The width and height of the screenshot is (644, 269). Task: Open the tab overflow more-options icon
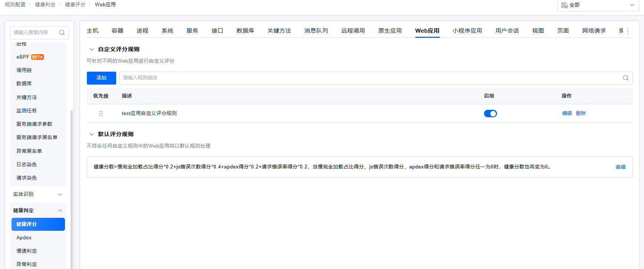tap(628, 31)
